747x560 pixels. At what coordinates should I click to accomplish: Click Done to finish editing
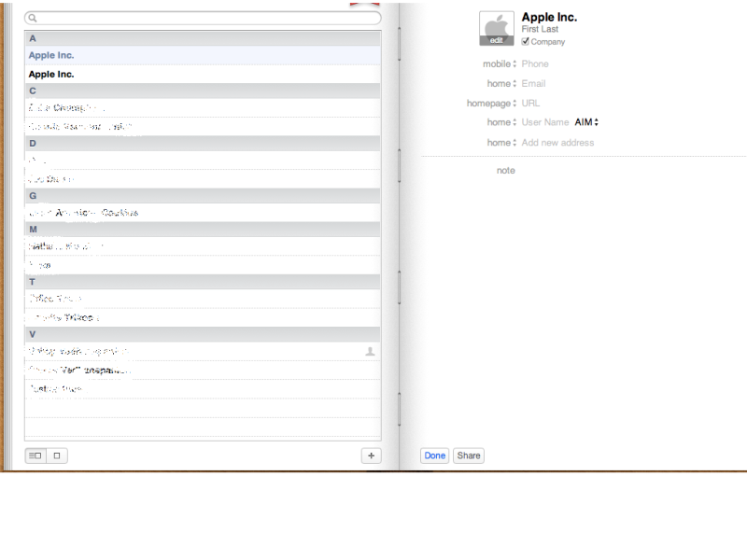click(434, 455)
